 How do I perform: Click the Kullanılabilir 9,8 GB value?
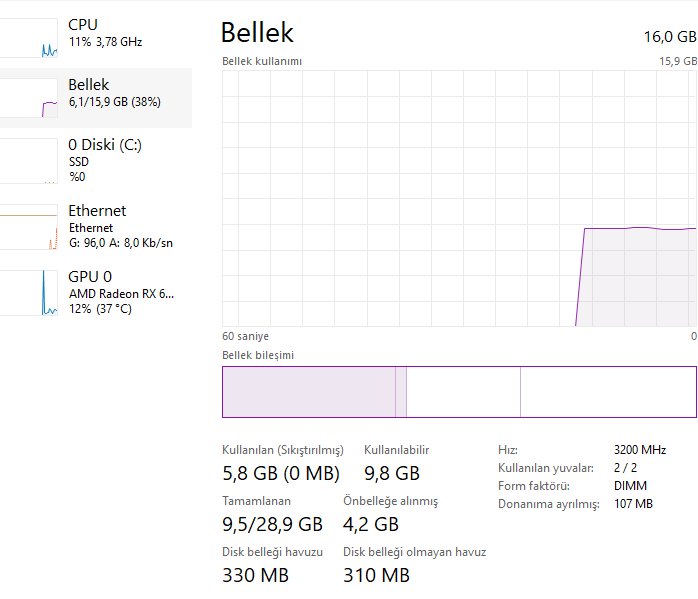coord(391,473)
